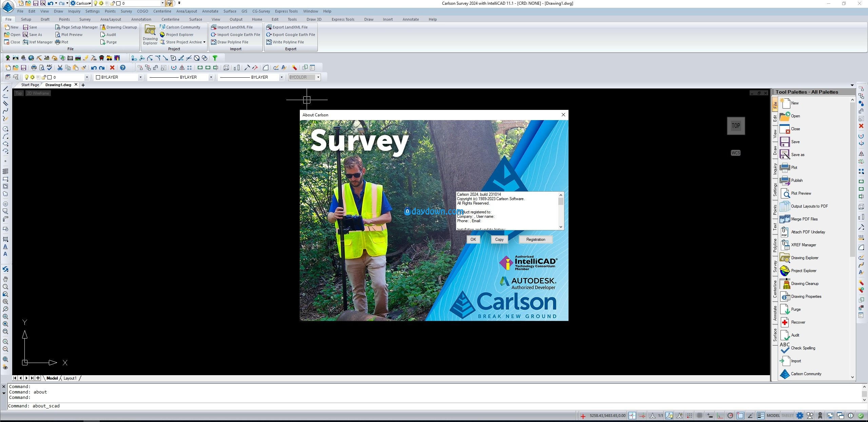Click the Import LandXML File icon

(214, 27)
